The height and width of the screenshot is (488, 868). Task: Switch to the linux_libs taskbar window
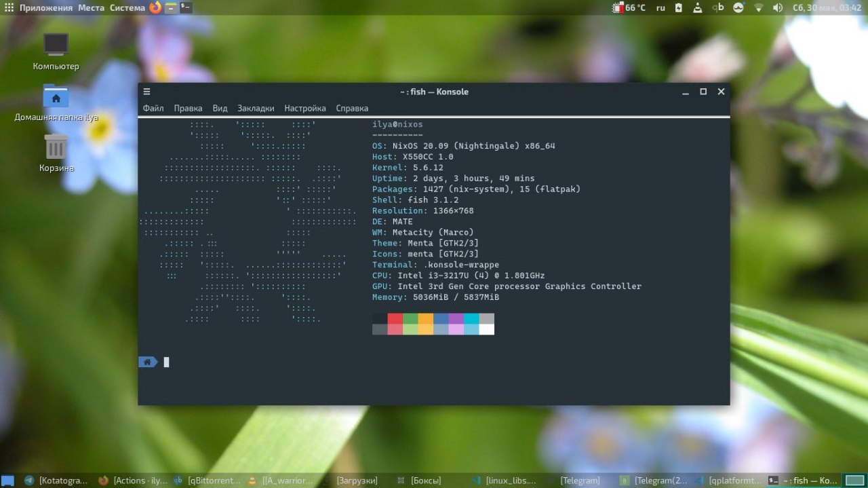[x=505, y=481]
